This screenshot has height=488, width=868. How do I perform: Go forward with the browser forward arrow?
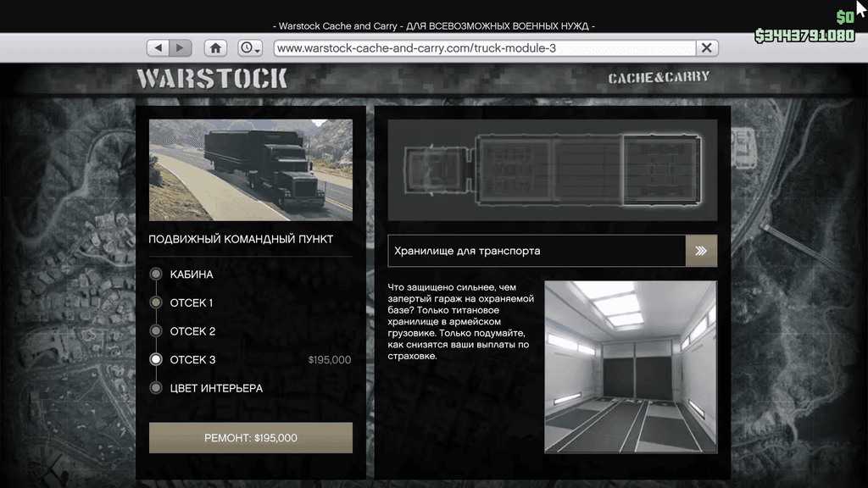click(x=181, y=48)
